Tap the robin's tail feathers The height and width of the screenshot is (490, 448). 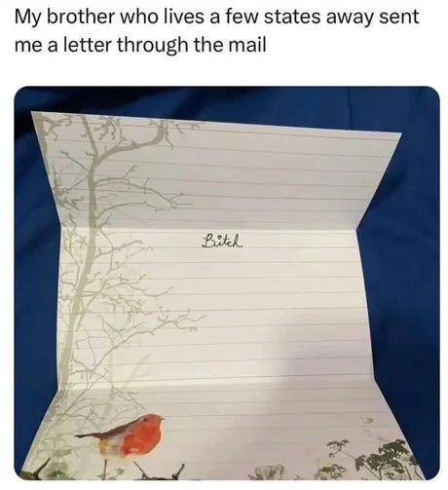click(88, 434)
